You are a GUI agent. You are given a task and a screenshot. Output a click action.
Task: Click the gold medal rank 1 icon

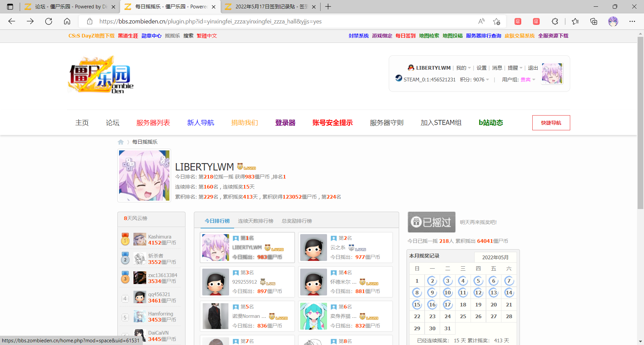(x=125, y=239)
